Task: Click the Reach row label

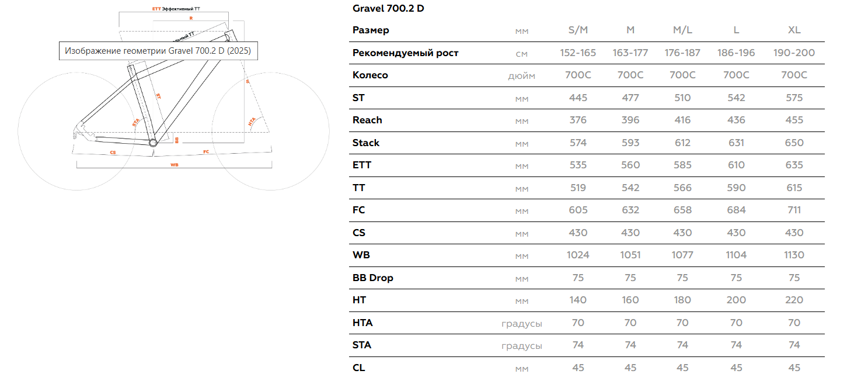Action: [x=367, y=120]
